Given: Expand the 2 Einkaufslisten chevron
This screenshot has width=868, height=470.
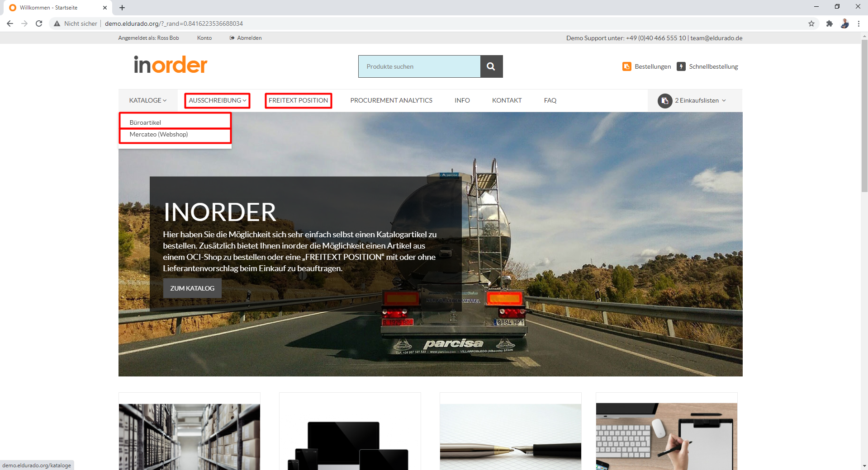Looking at the screenshot, I should point(724,101).
